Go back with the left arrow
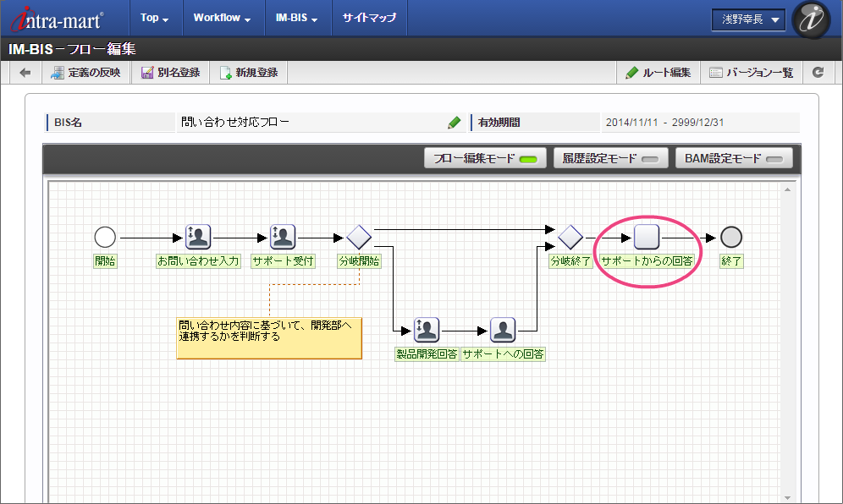The image size is (843, 504). (x=25, y=73)
